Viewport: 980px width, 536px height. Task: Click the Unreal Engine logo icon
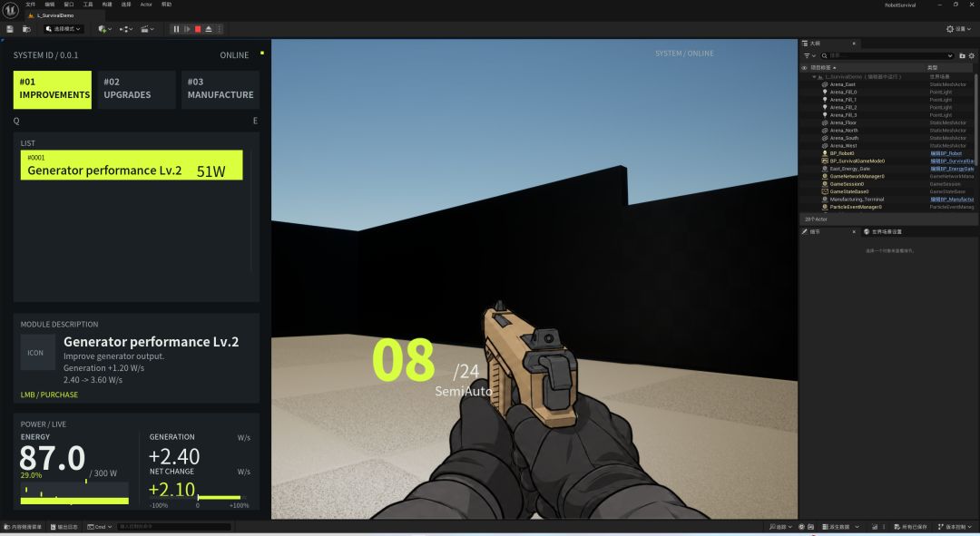click(11, 10)
